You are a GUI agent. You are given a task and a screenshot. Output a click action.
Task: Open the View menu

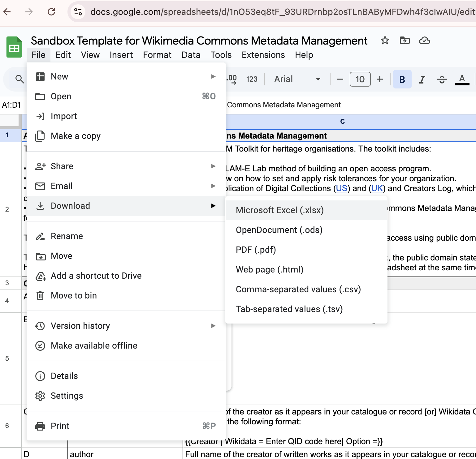click(x=90, y=55)
